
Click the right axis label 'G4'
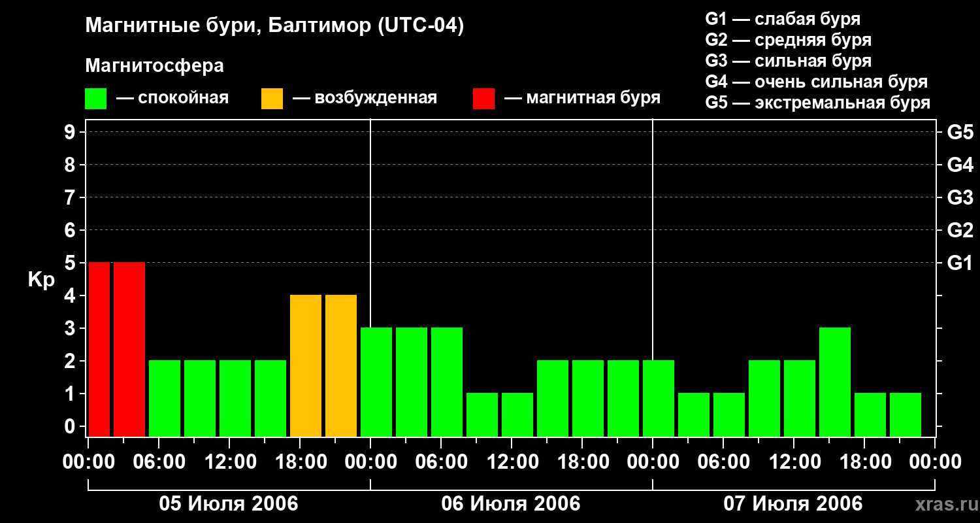click(960, 165)
